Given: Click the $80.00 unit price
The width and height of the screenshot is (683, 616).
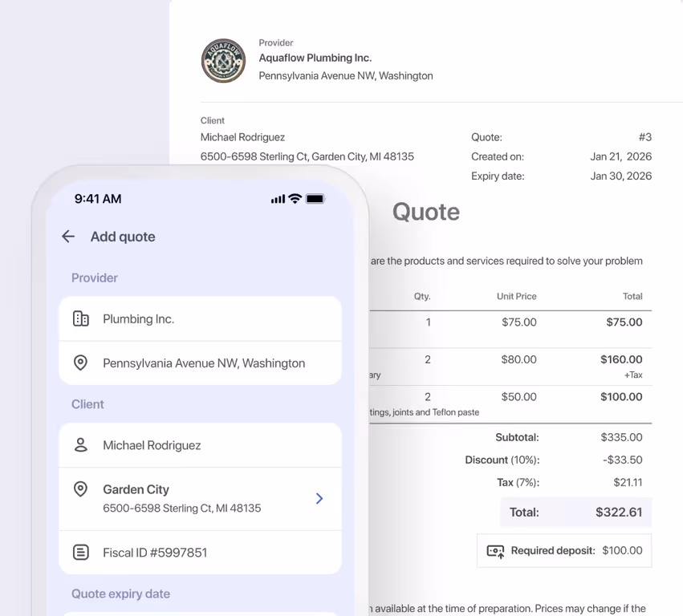Looking at the screenshot, I should coord(518,359).
